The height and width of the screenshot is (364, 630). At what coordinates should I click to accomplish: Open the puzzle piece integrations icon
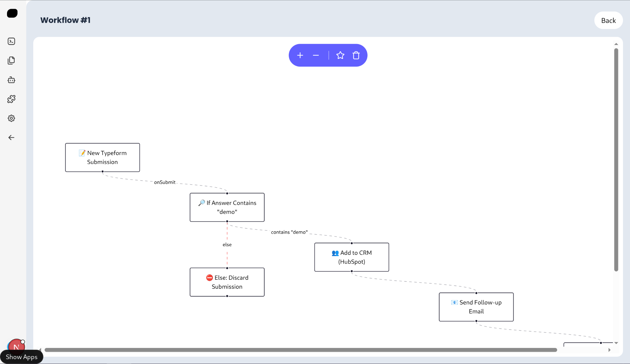pyautogui.click(x=11, y=99)
